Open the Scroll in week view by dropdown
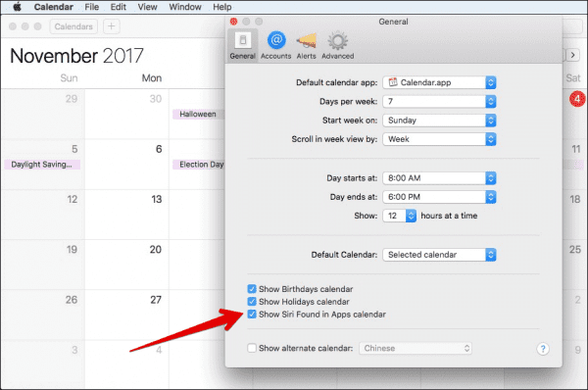The width and height of the screenshot is (588, 390). pyautogui.click(x=439, y=139)
